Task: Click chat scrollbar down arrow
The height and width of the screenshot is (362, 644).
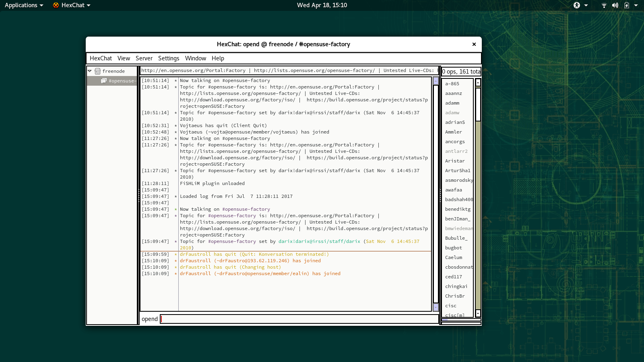Action: coord(436,307)
